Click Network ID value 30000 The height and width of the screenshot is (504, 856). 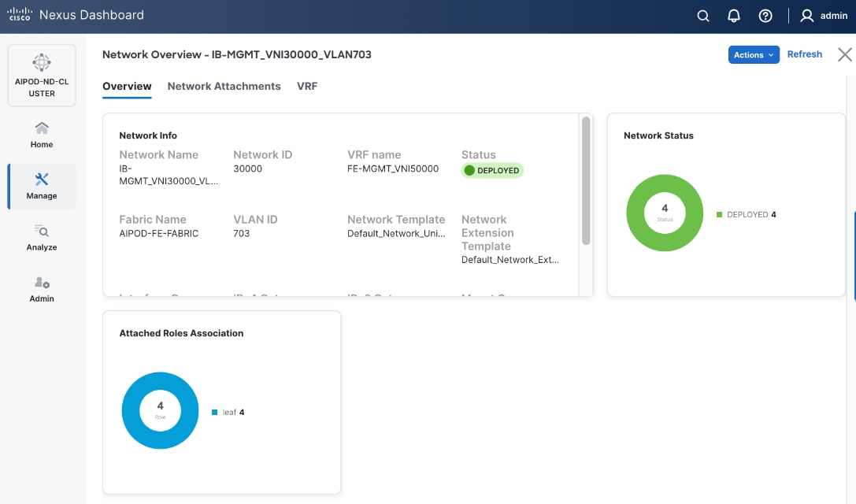click(247, 169)
